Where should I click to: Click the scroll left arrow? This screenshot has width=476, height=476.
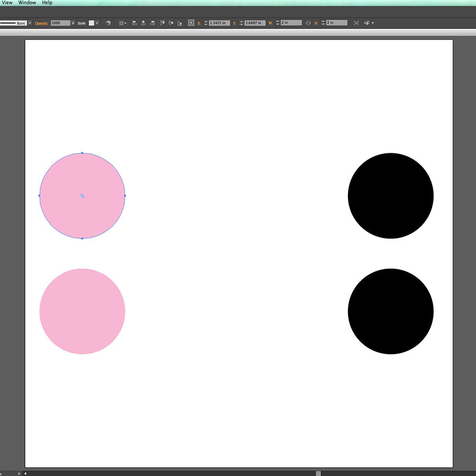tap(25, 473)
